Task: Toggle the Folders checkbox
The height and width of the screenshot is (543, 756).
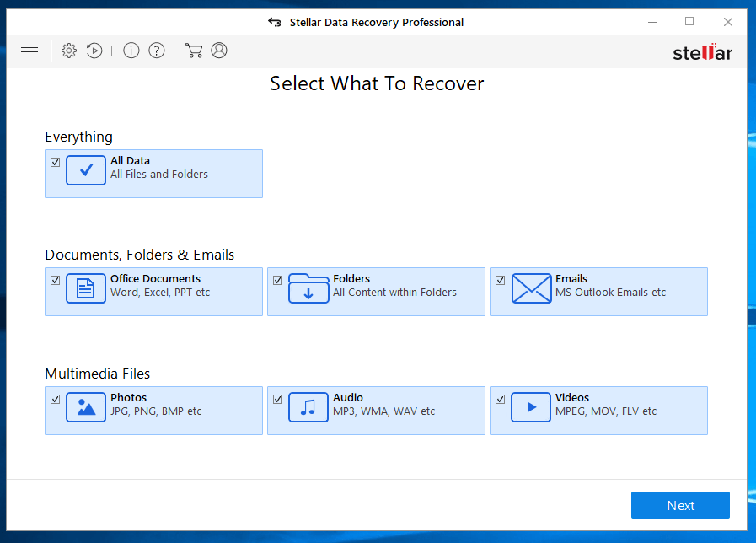Action: 278,280
